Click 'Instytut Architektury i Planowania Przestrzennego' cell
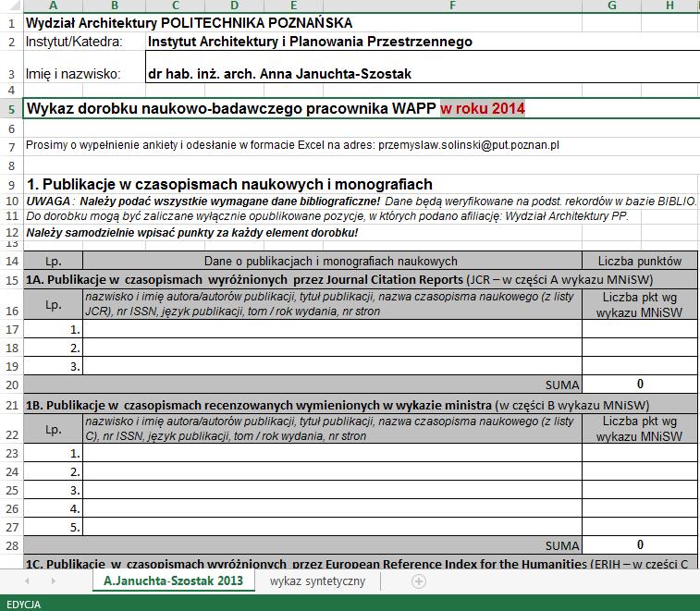Image resolution: width=700 pixels, height=611 pixels. [x=310, y=42]
